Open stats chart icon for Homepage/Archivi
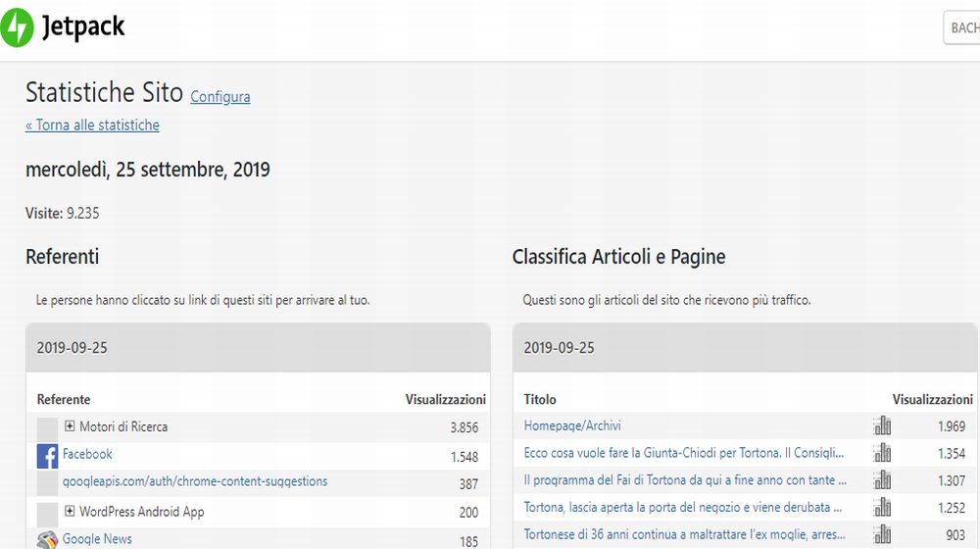The height and width of the screenshot is (549, 980). pyautogui.click(x=883, y=426)
